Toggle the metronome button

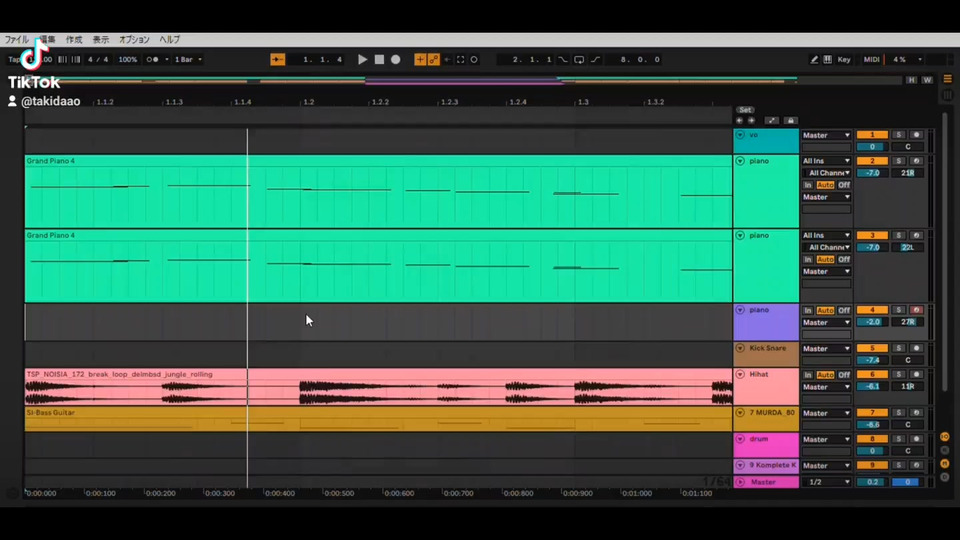[x=152, y=59]
